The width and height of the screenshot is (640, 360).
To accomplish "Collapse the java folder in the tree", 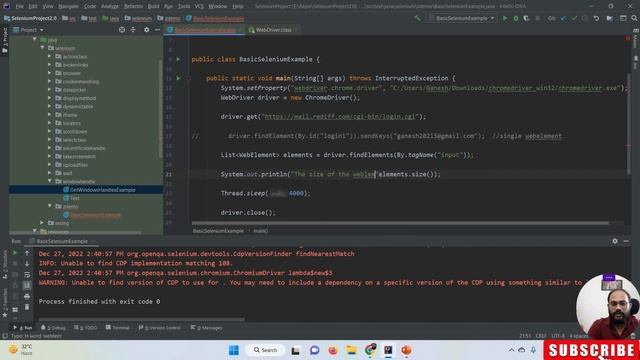I will pyautogui.click(x=35, y=40).
